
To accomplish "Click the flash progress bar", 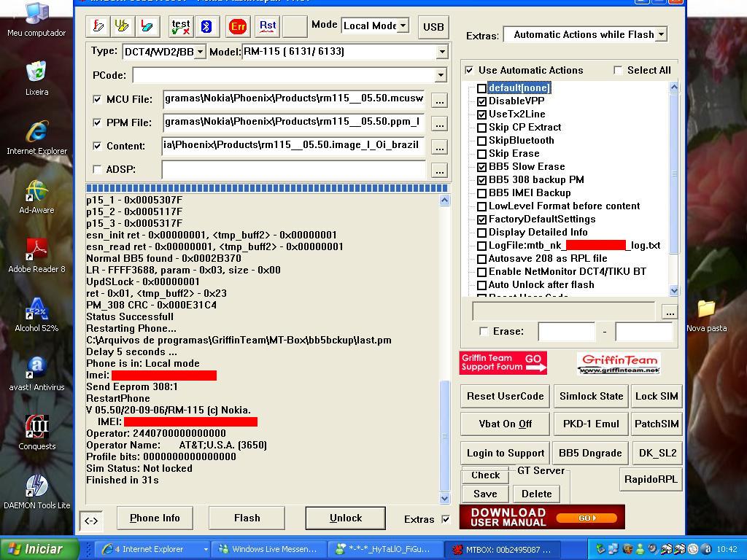I will (x=267, y=188).
